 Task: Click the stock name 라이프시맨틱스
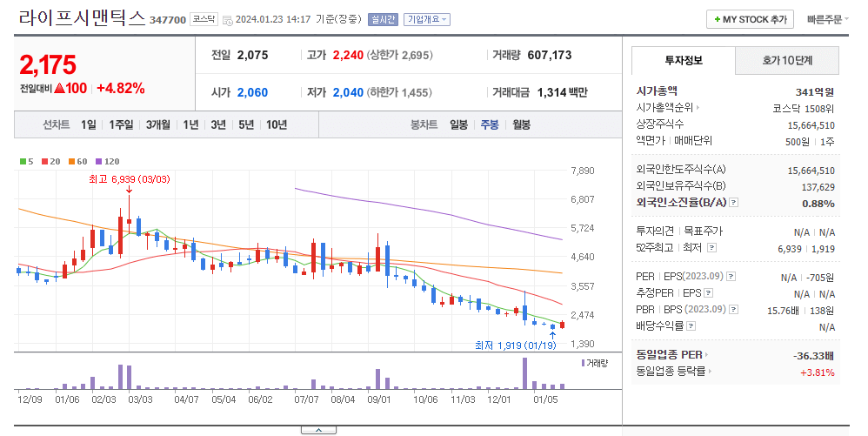pyautogui.click(x=82, y=18)
